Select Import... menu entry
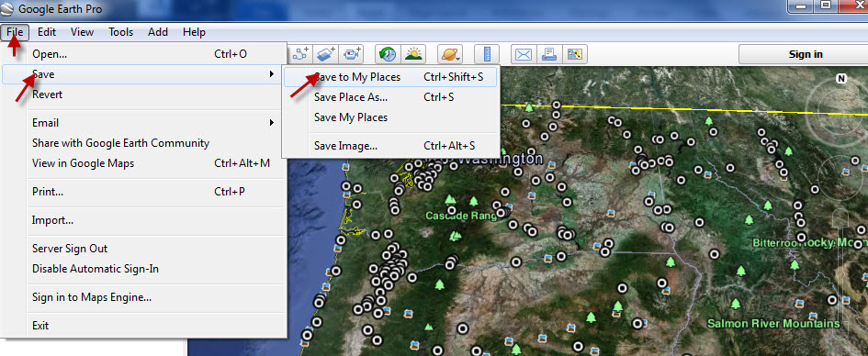868x356 pixels. click(x=144, y=220)
